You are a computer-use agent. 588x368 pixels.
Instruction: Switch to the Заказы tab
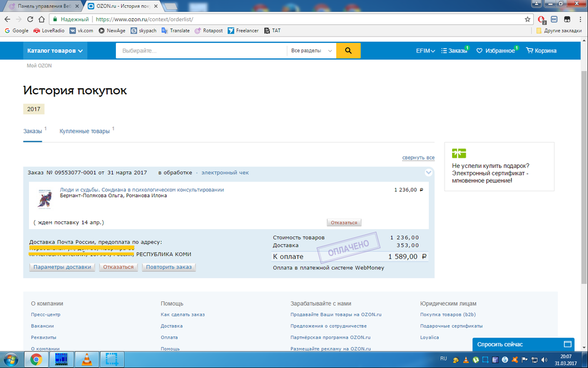tap(32, 131)
